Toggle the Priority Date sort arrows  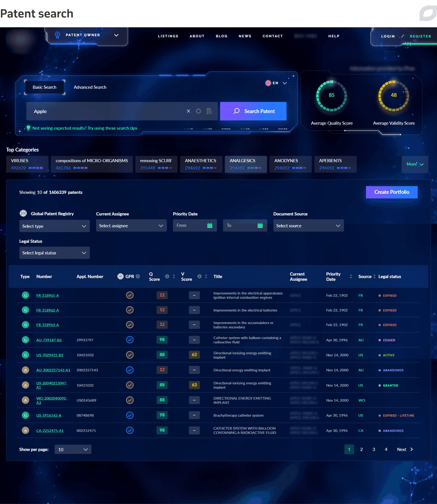click(x=351, y=276)
